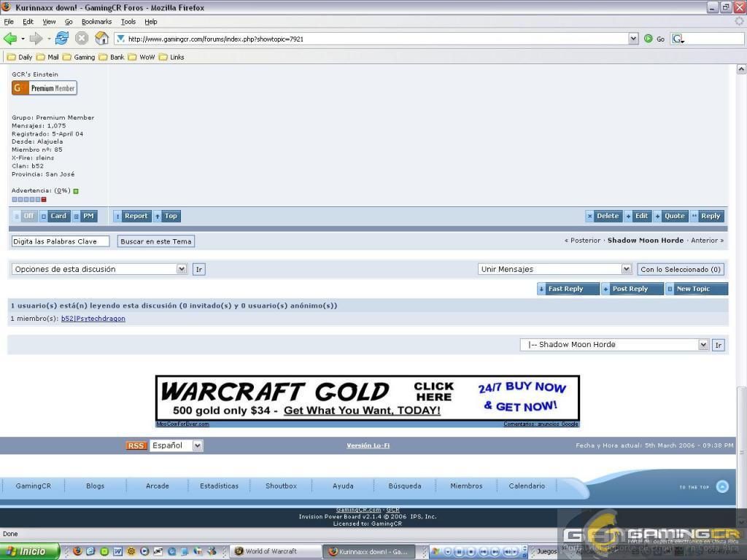Send a PM to this member
The image size is (747, 560).
coord(85,216)
